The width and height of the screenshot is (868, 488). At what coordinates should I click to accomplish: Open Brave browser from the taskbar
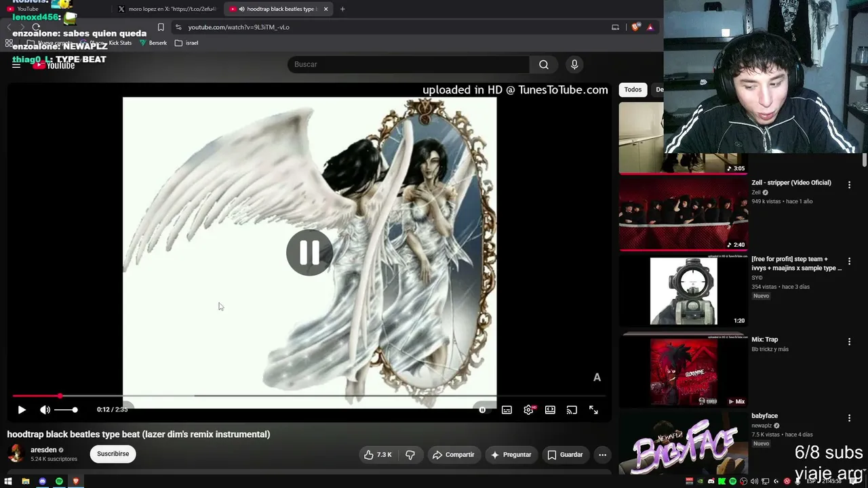coord(76,481)
